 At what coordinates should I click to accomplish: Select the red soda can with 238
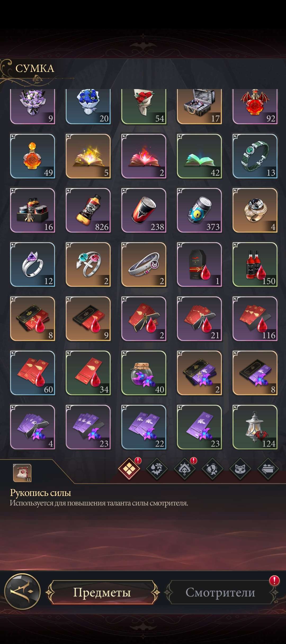(144, 210)
